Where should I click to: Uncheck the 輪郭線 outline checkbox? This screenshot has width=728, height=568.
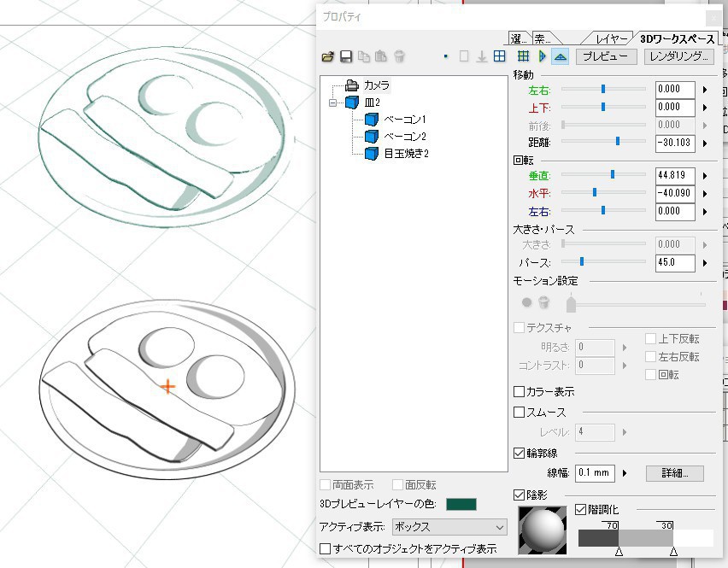(519, 453)
